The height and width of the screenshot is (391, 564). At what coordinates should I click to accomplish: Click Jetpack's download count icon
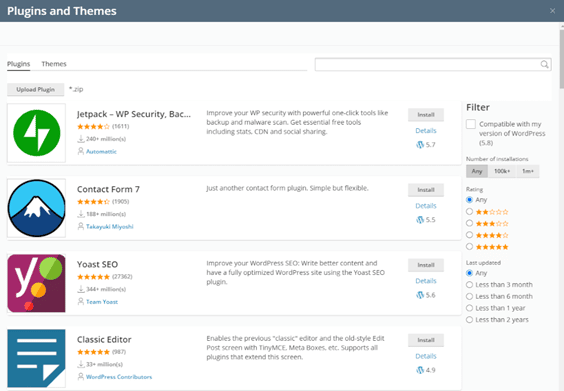click(81, 139)
